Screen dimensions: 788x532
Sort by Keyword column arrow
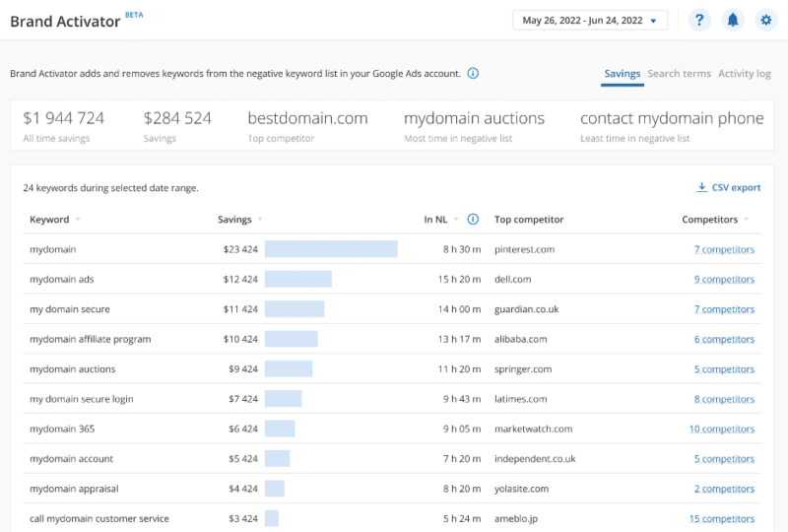click(x=78, y=220)
